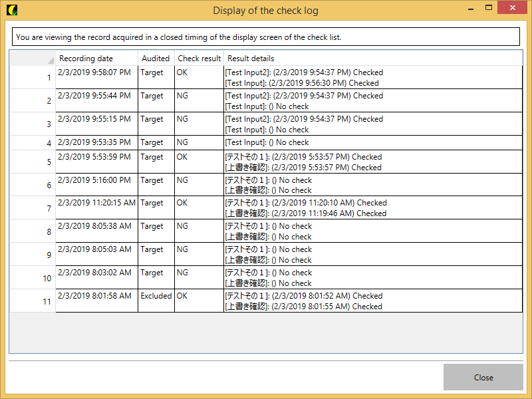Image resolution: width=532 pixels, height=399 pixels.
Task: Close the window with red X button
Action: (x=512, y=9)
